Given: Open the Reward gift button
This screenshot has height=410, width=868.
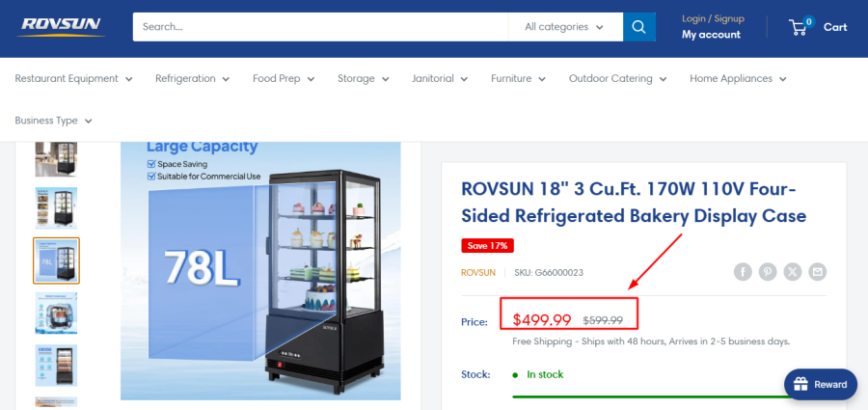Looking at the screenshot, I should pyautogui.click(x=821, y=385).
